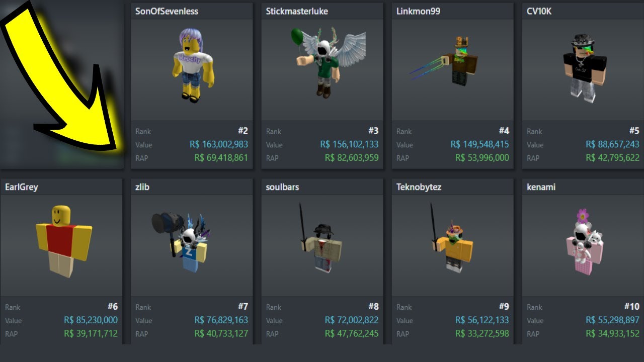Open SonOfSevenless avatar thumbnail
644x362 pixels.
194,65
